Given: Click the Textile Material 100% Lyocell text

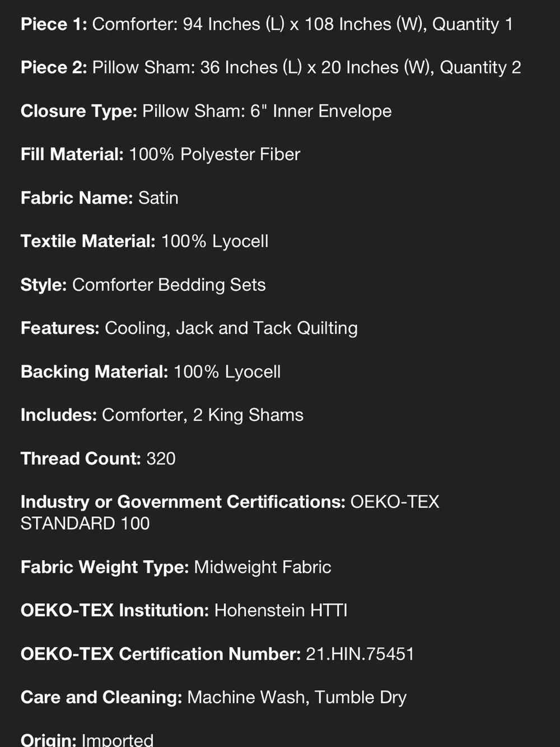Looking at the screenshot, I should coord(214,241).
